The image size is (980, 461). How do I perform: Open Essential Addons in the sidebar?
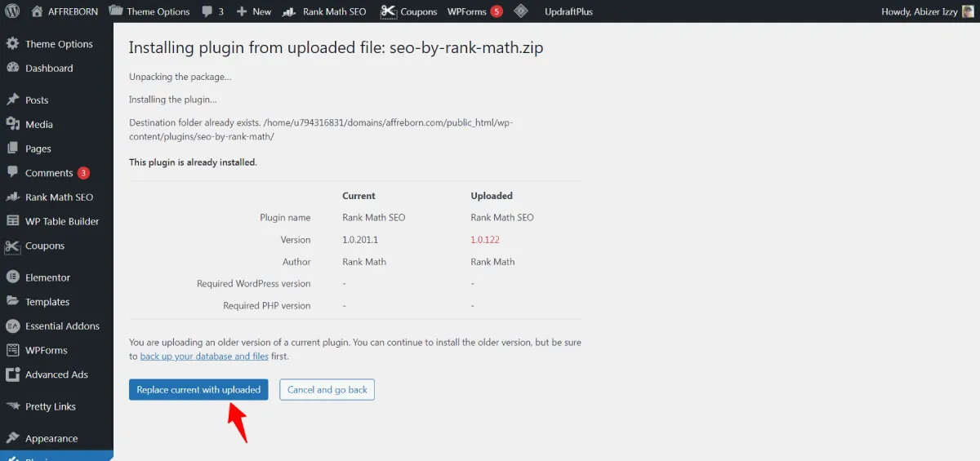(x=62, y=326)
